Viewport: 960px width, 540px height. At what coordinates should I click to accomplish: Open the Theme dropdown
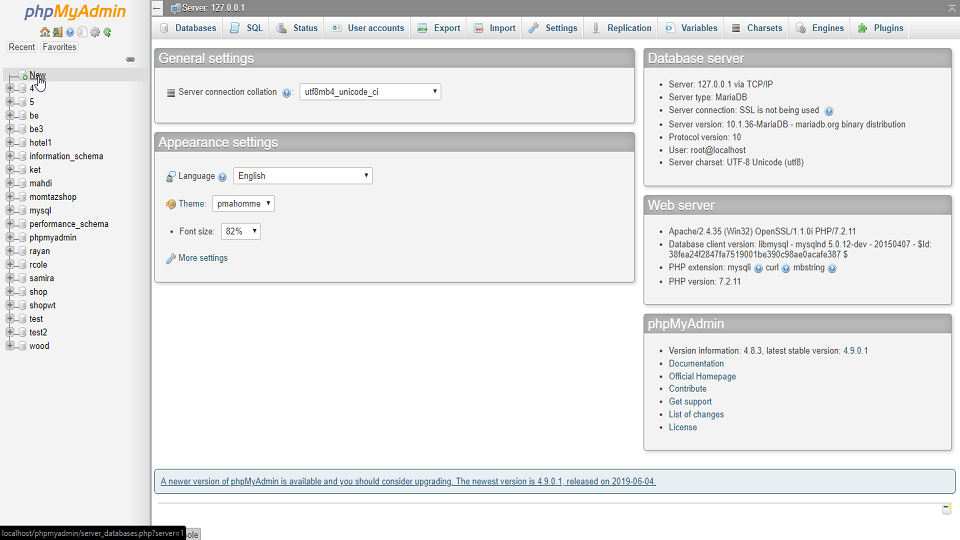pyautogui.click(x=243, y=203)
